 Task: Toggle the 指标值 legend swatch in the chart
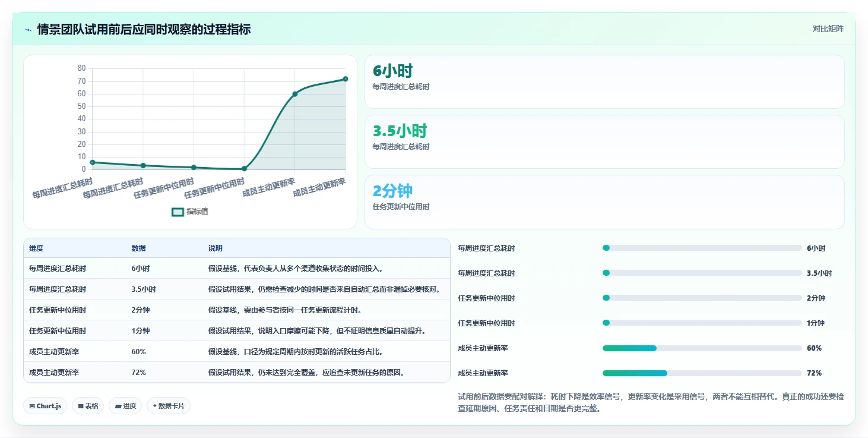click(178, 212)
